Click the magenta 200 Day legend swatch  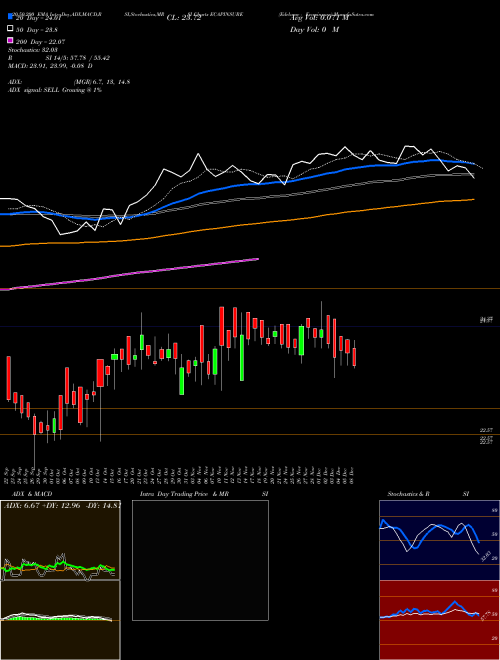click(x=10, y=40)
